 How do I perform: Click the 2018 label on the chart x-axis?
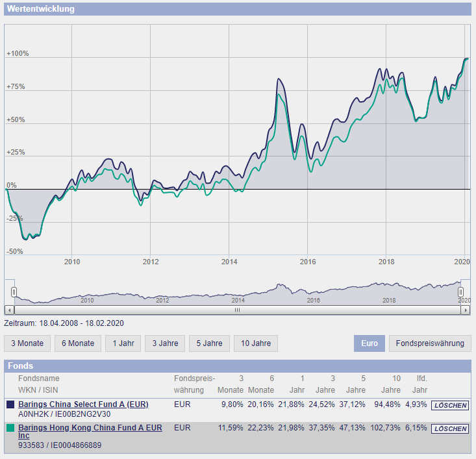386,262
